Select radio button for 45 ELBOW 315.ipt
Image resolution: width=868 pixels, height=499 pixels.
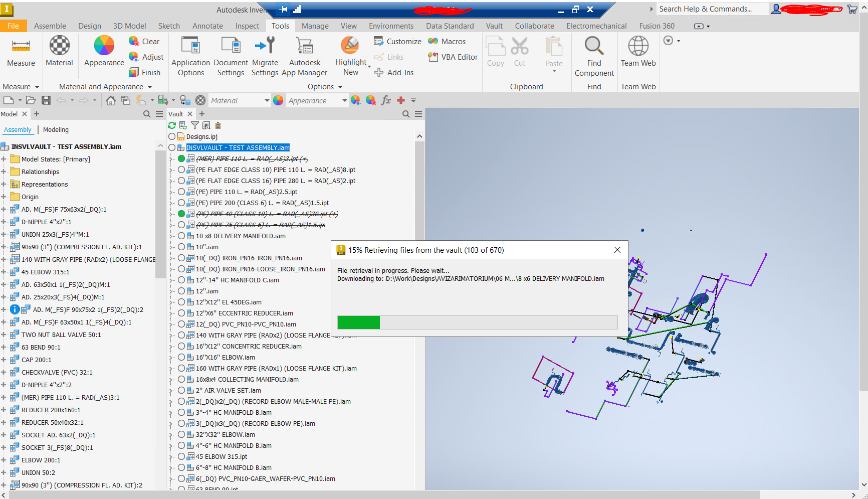181,456
